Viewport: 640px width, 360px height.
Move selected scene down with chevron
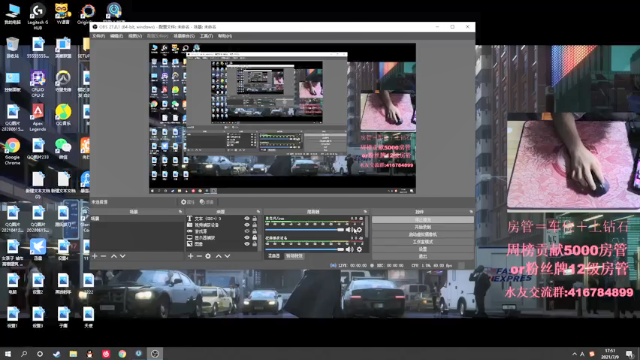(122, 256)
